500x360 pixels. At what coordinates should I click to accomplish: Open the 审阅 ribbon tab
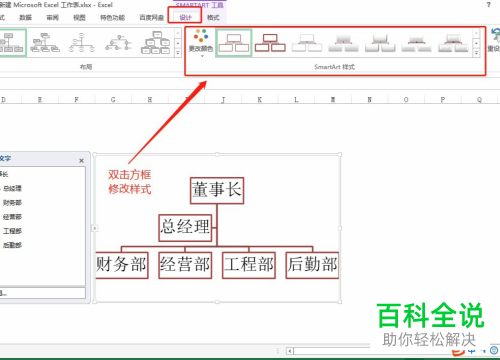point(53,17)
